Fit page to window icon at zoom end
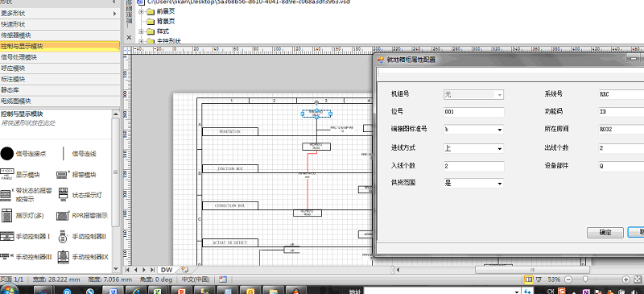The width and height of the screenshot is (644, 294). 638,280
